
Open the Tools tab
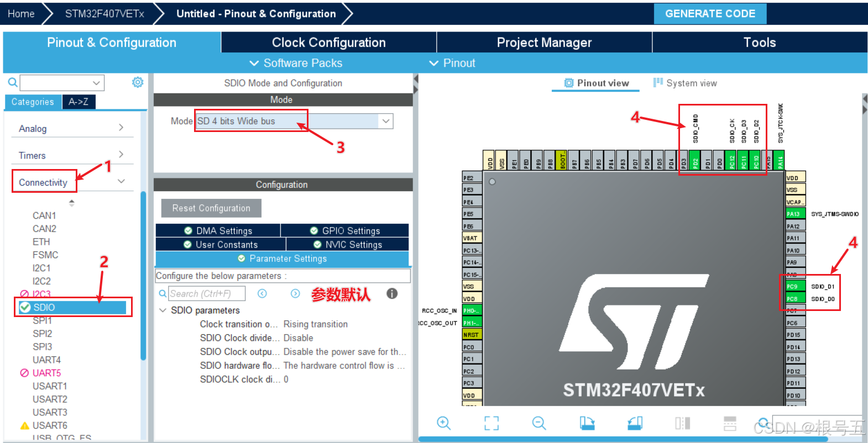[x=760, y=43]
